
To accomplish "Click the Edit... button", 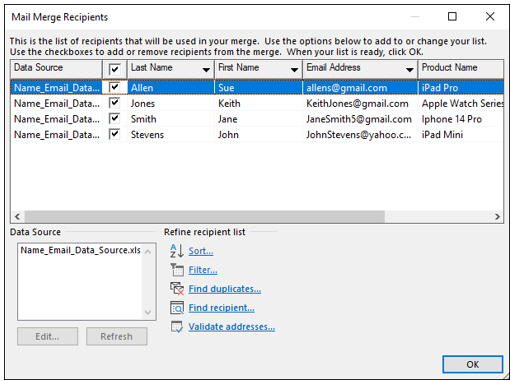I will pyautogui.click(x=47, y=336).
